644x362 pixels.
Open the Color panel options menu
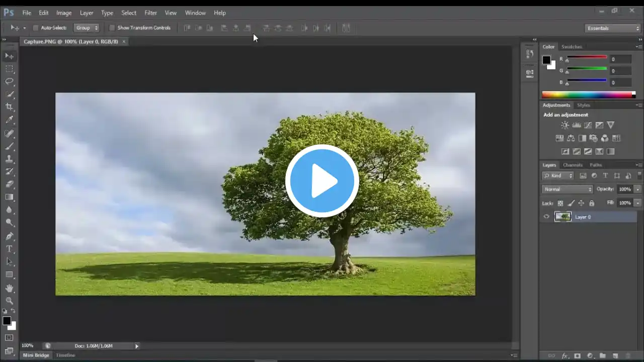(638, 47)
